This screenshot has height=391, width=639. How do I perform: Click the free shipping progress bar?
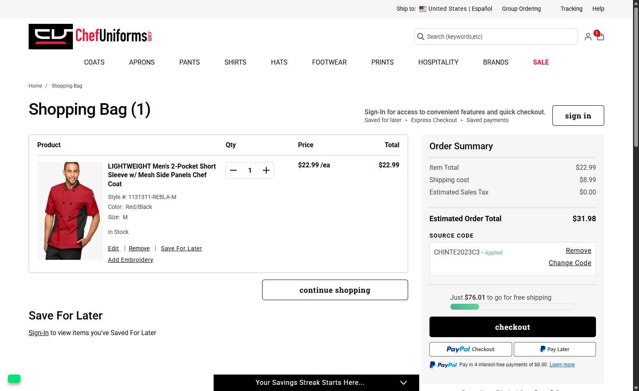(x=512, y=307)
